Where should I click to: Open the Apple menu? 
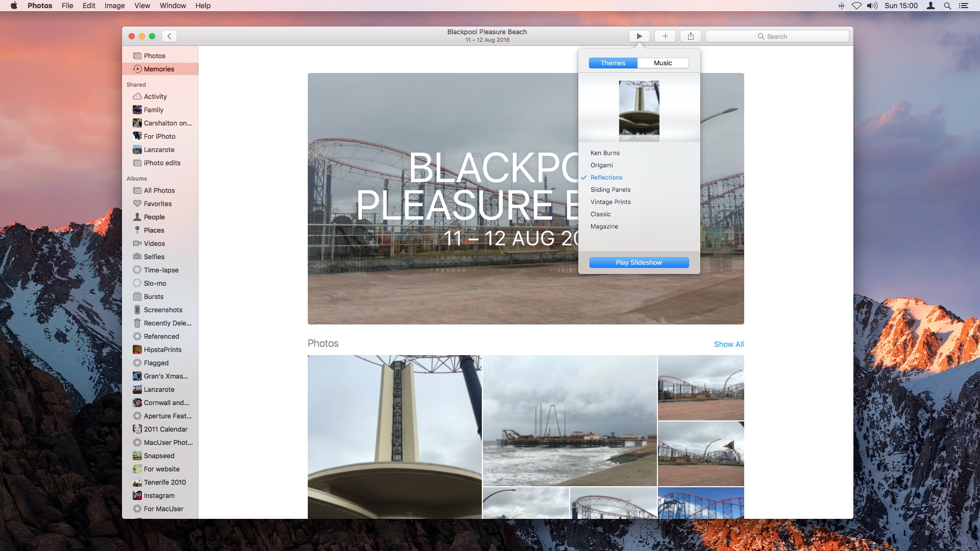pos(14,6)
